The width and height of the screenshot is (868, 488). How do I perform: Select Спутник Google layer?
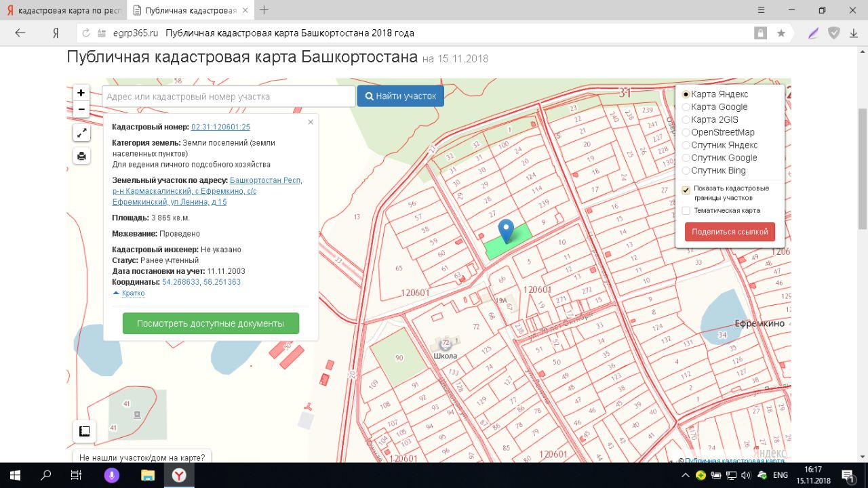pos(719,158)
